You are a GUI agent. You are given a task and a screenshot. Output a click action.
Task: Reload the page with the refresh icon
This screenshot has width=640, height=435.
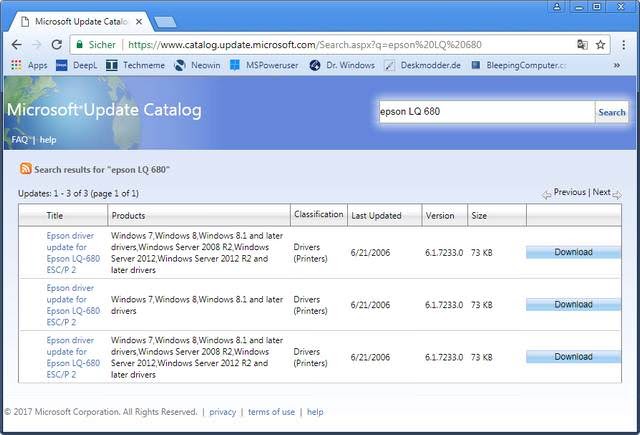pos(57,44)
